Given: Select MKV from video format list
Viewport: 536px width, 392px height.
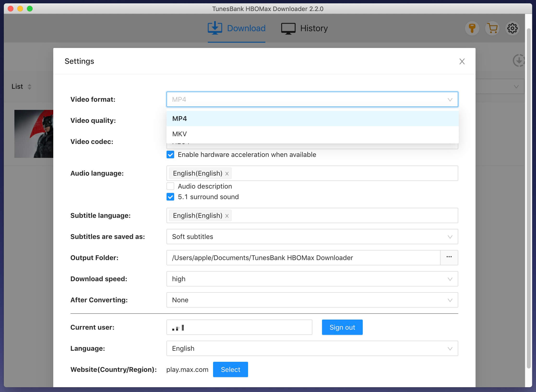Looking at the screenshot, I should [x=312, y=134].
